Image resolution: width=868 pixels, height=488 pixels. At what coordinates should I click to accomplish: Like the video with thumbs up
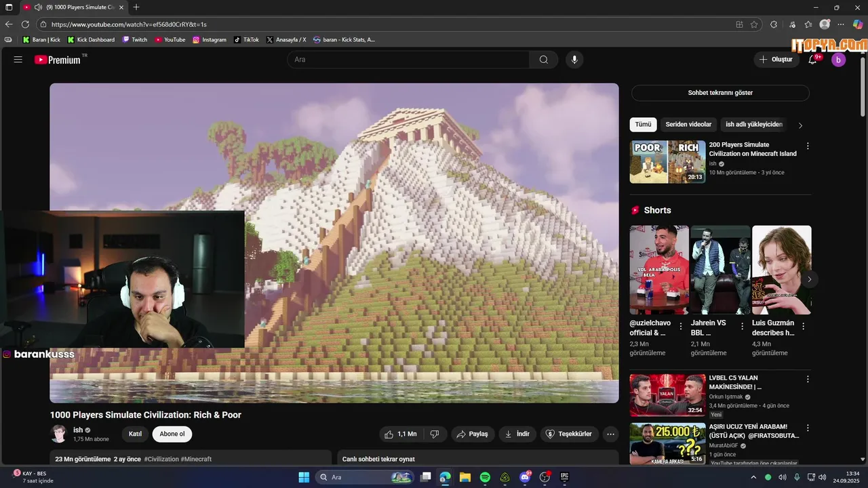click(401, 434)
